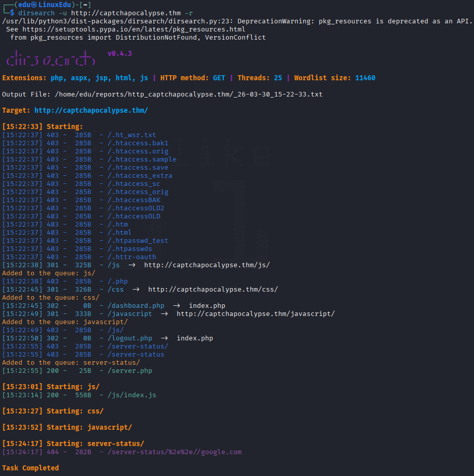This screenshot has height=476, width=474.
Task: Click the /.ht_wsr.txt result path
Action: (x=131, y=135)
